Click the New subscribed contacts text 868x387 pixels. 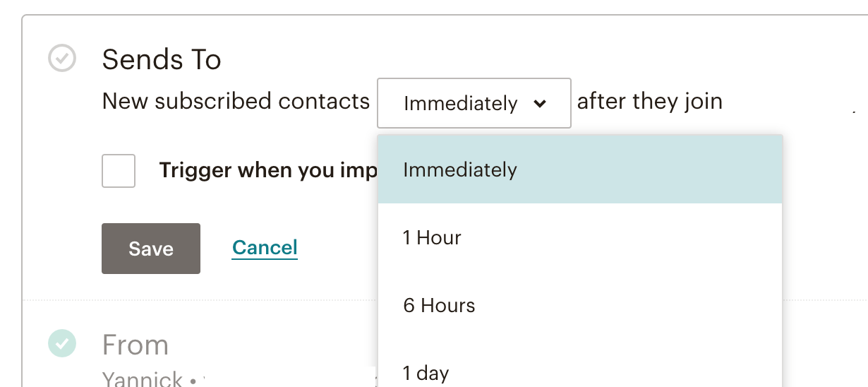pos(236,102)
